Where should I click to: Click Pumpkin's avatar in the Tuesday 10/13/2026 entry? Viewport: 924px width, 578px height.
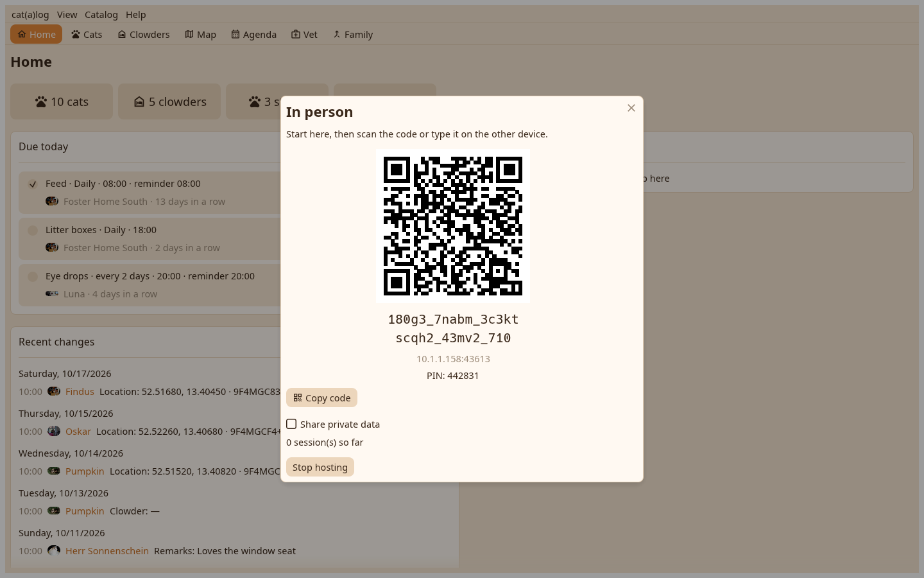point(54,511)
